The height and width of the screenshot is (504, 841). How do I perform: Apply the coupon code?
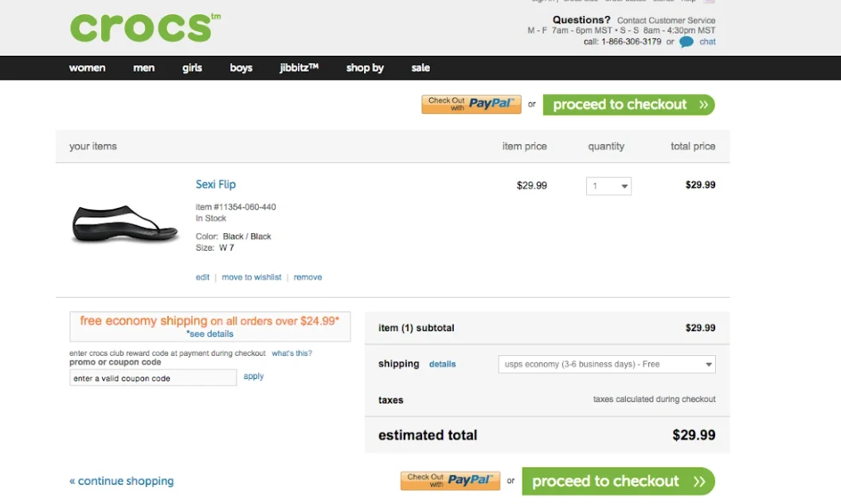tap(253, 377)
